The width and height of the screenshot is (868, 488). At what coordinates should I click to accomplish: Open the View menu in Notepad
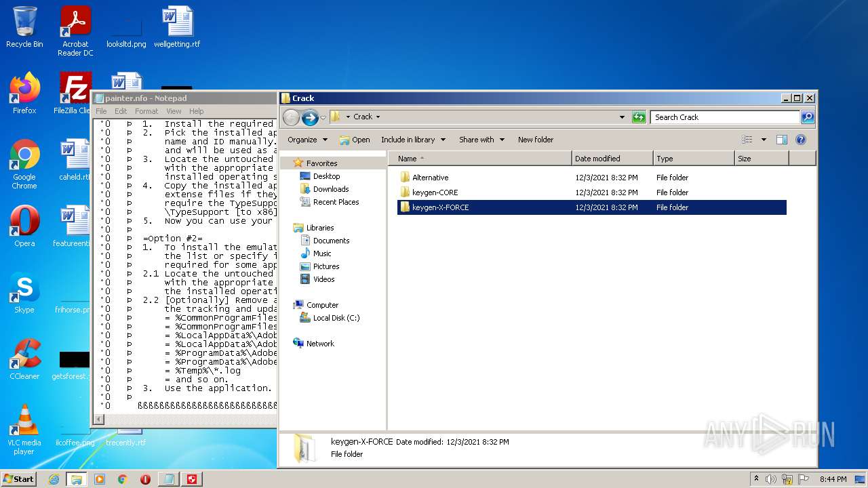[x=174, y=111]
